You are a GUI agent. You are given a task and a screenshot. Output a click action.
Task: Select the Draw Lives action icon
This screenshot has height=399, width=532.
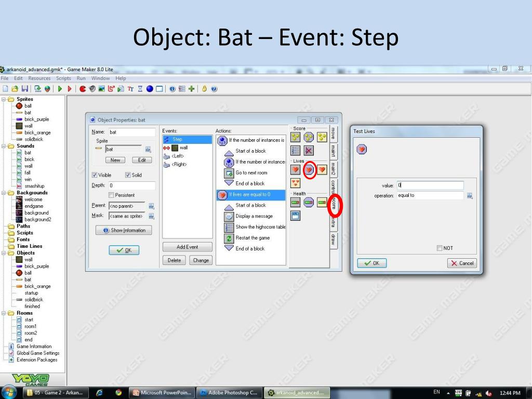coord(322,170)
